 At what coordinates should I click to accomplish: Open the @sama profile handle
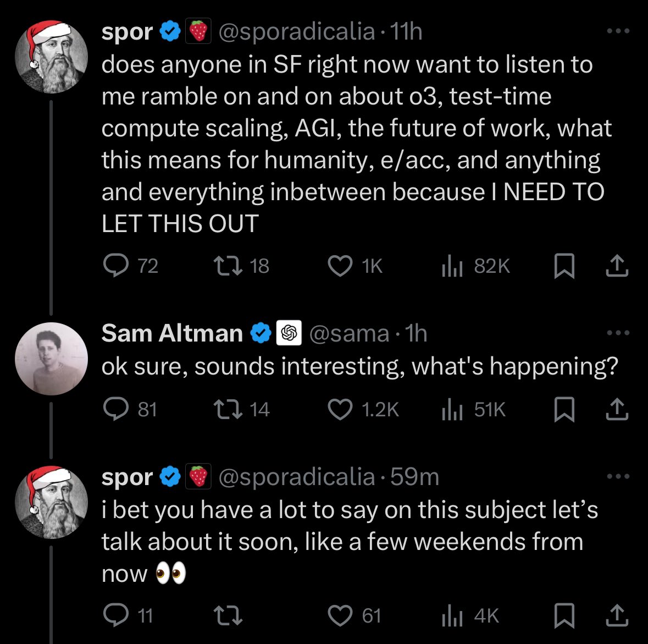click(x=349, y=333)
